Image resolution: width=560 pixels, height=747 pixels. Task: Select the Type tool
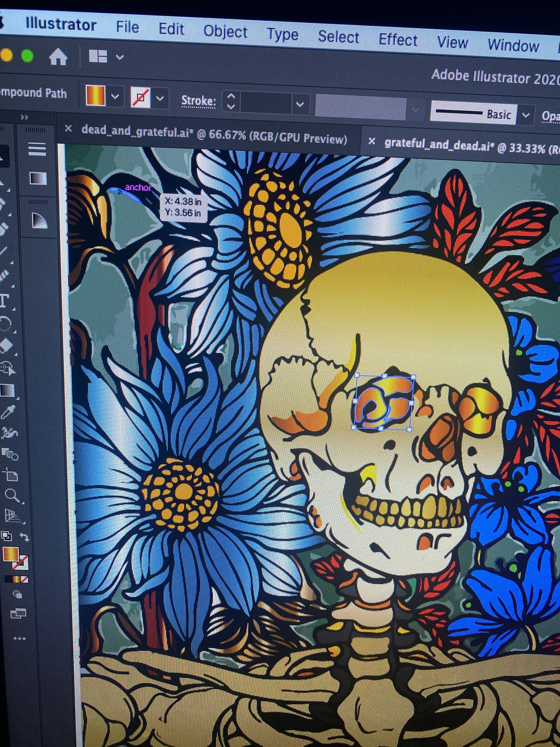4,301
